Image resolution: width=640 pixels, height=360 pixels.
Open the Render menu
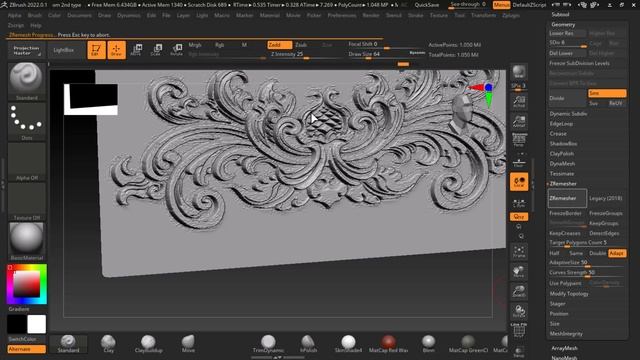pos(371,16)
